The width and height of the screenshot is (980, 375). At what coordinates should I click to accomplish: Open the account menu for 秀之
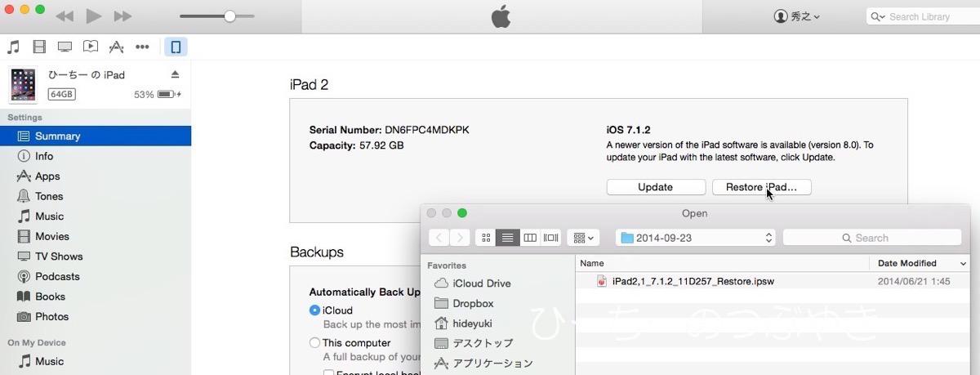pyautogui.click(x=797, y=16)
